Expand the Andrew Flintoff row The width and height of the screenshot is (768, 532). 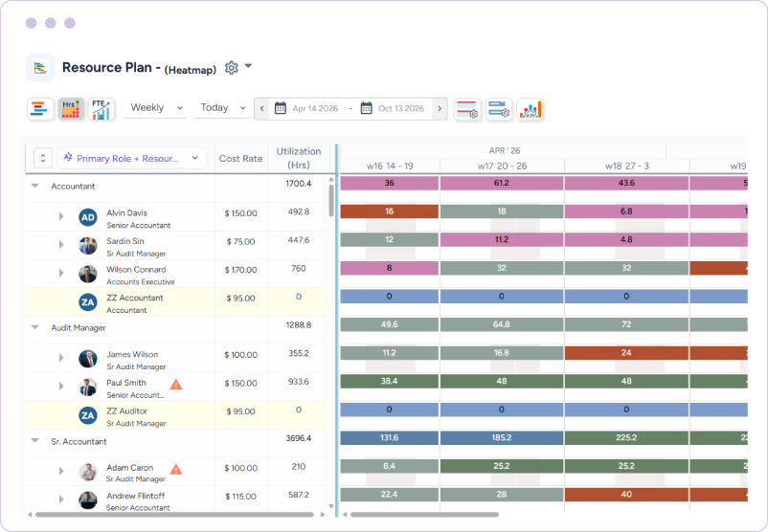[61, 499]
